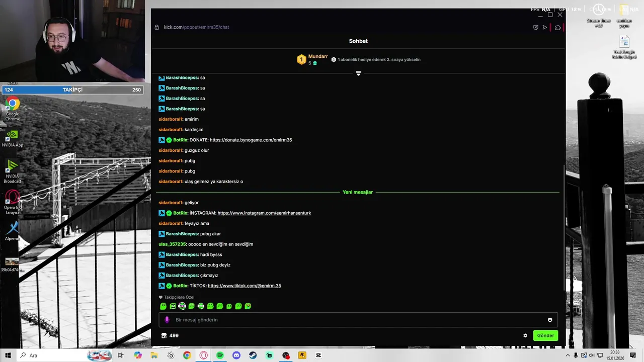644x362 pixels.
Task: Click the message input field
Action: (x=358, y=320)
